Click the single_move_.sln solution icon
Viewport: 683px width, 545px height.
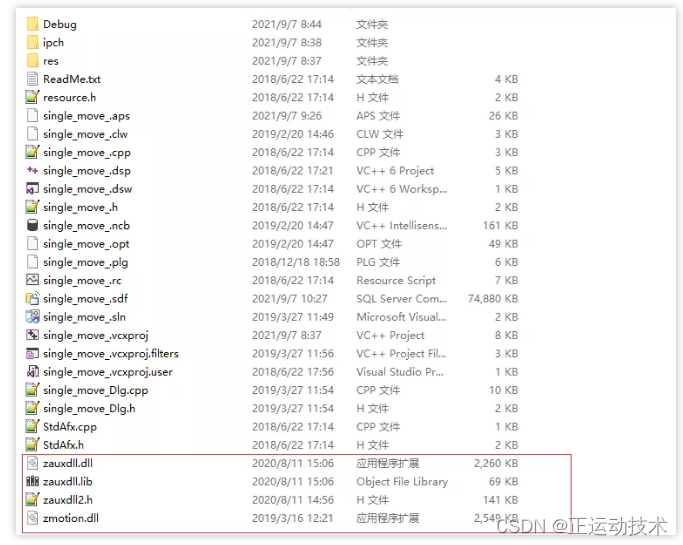tap(33, 317)
